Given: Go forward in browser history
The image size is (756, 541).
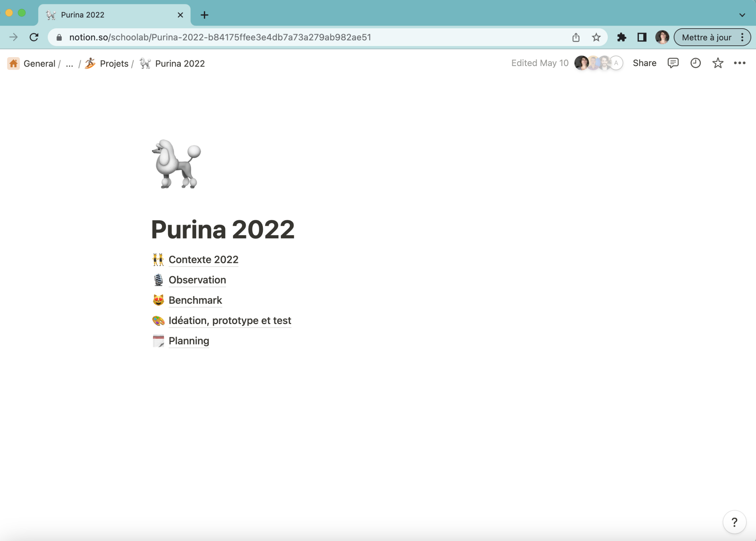Looking at the screenshot, I should tap(13, 37).
